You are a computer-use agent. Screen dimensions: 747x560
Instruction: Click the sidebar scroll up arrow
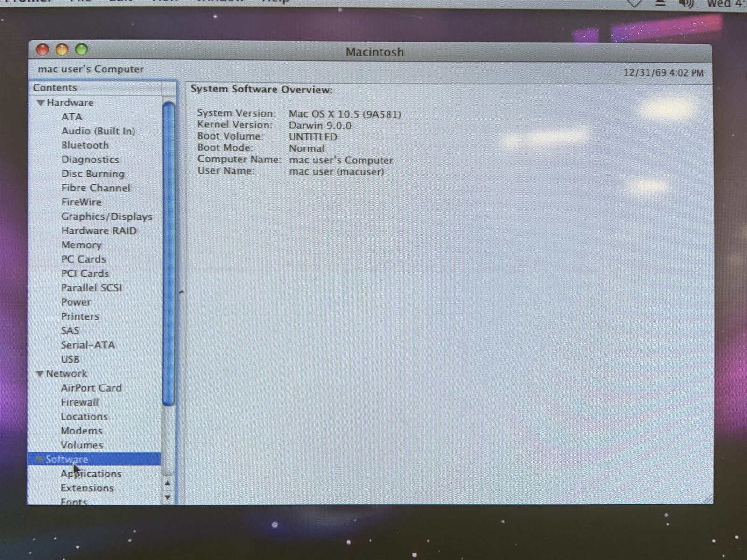168,484
